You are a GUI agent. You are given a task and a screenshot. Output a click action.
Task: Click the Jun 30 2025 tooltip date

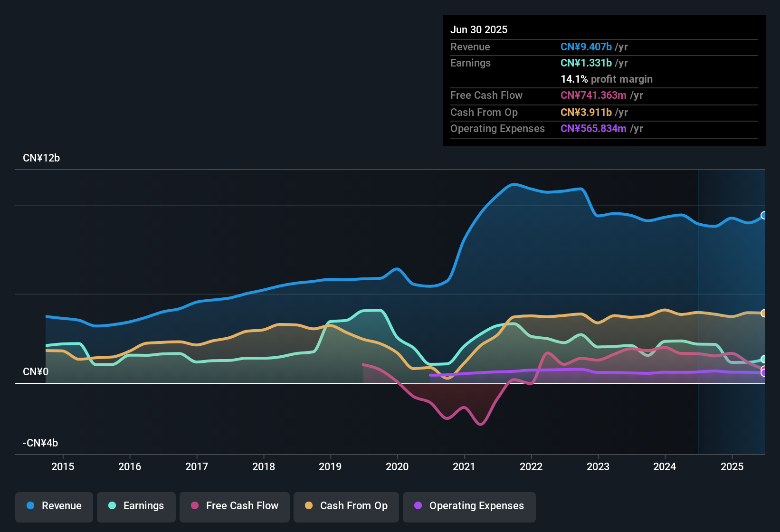click(x=479, y=30)
